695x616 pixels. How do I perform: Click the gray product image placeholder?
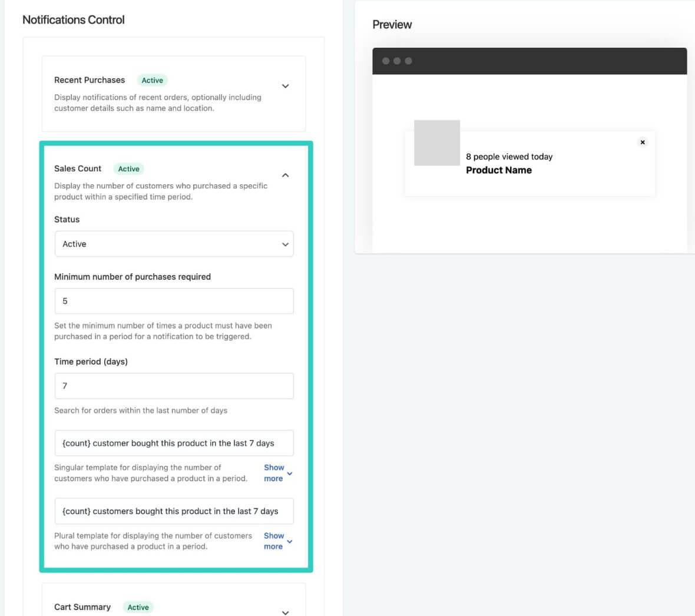pyautogui.click(x=436, y=143)
